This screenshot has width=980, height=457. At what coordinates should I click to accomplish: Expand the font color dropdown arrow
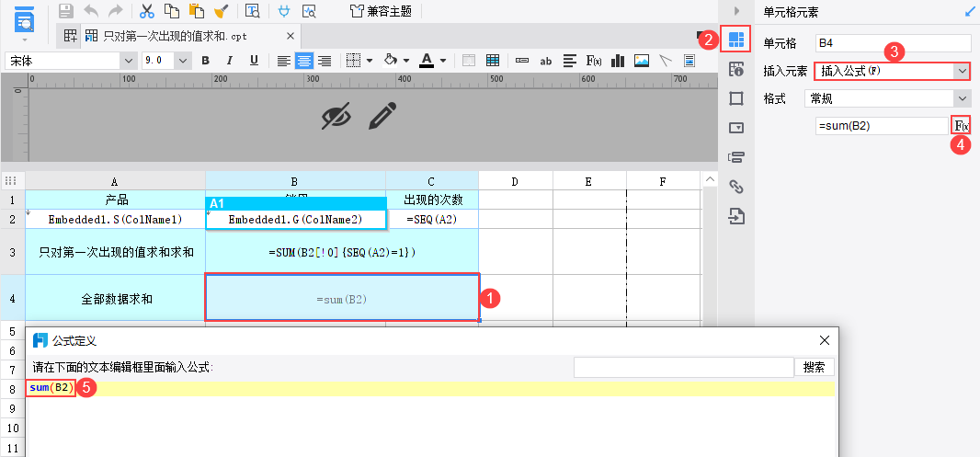443,61
